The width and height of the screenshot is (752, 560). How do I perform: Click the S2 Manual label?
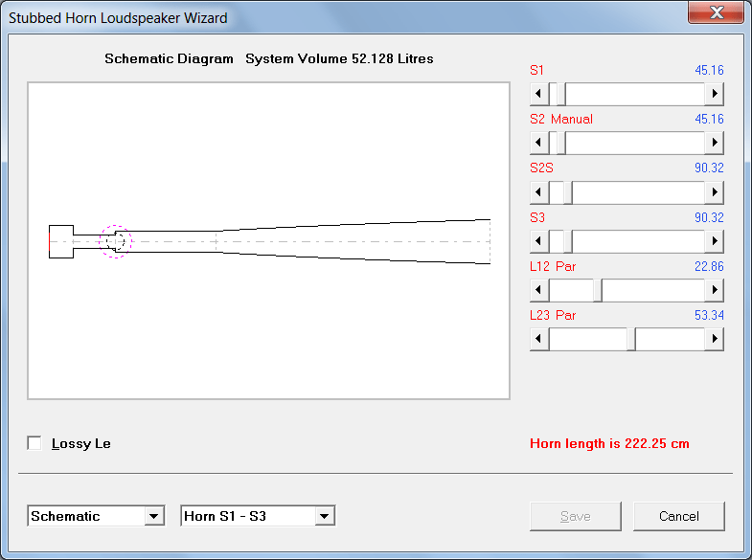[x=561, y=119]
